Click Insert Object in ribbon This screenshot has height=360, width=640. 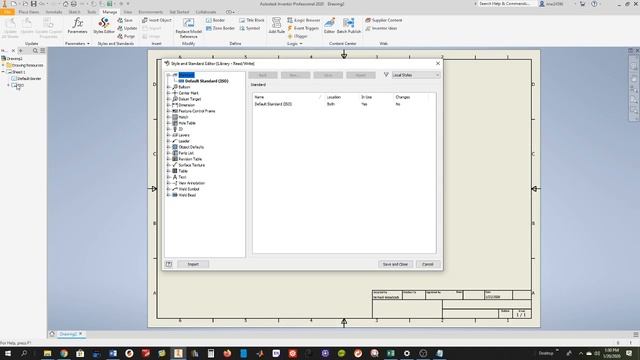click(157, 20)
